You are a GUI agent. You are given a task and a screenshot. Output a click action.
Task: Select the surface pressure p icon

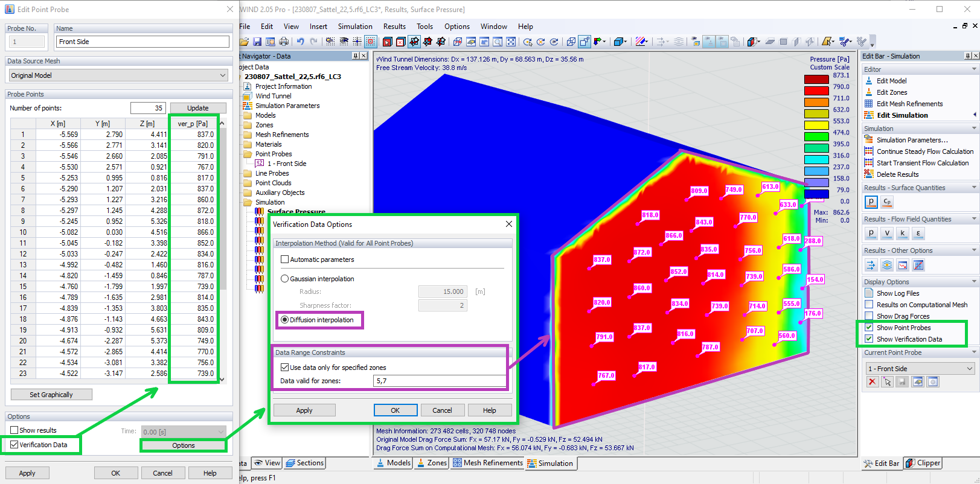[x=871, y=202]
